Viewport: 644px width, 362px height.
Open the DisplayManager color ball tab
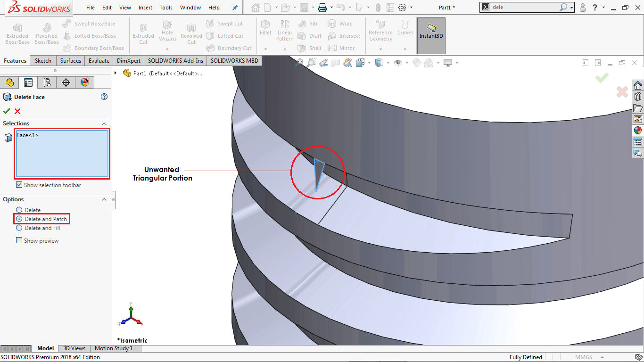tap(85, 82)
